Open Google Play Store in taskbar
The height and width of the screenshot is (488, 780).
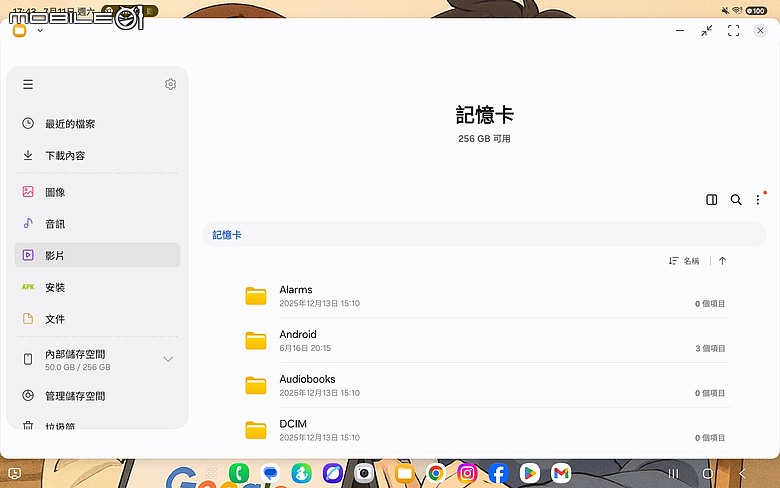click(x=530, y=473)
